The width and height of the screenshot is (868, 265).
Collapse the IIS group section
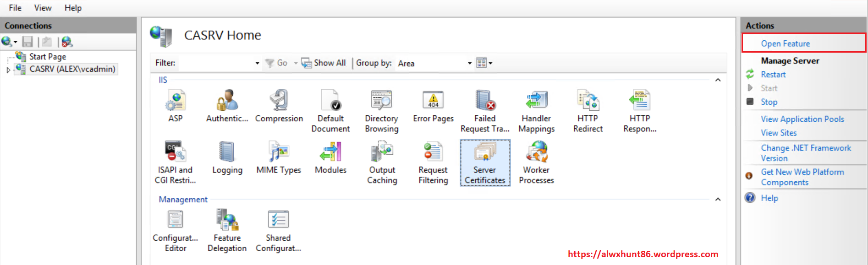point(718,80)
